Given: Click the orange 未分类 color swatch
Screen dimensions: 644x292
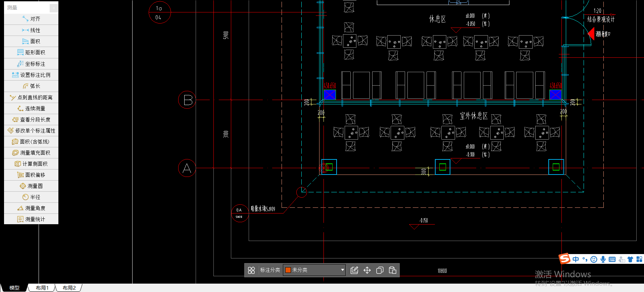Looking at the screenshot, I should (288, 270).
